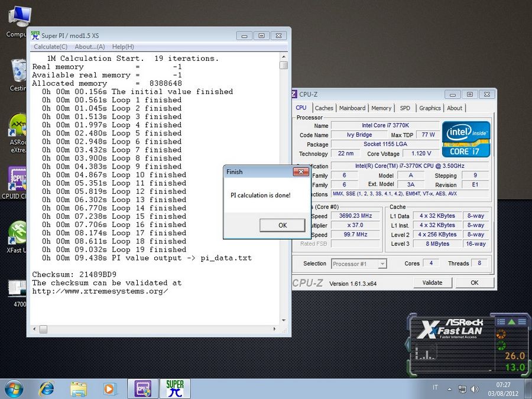Close the Finish dialog with red X
Screen dimensions: 532x399
click(301, 171)
